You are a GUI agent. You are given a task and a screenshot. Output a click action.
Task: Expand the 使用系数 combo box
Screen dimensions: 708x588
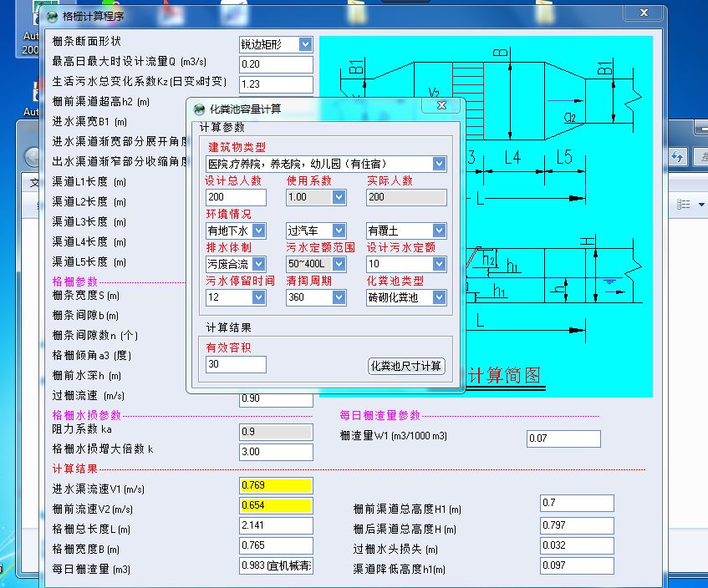(x=339, y=197)
